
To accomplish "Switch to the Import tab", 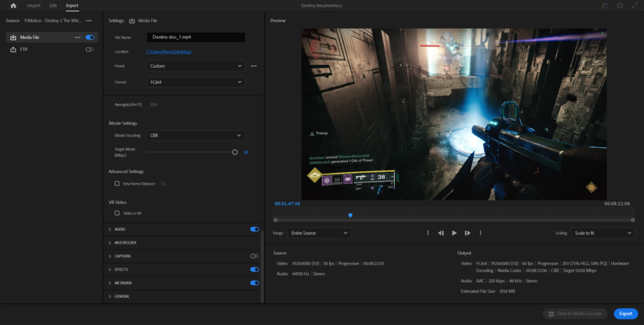I will (x=34, y=6).
